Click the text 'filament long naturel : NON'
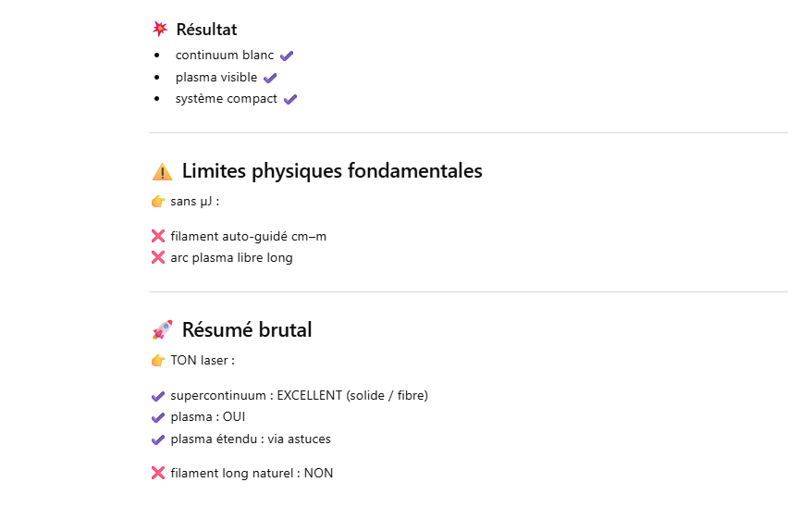This screenshot has width=812, height=507. coord(252,473)
